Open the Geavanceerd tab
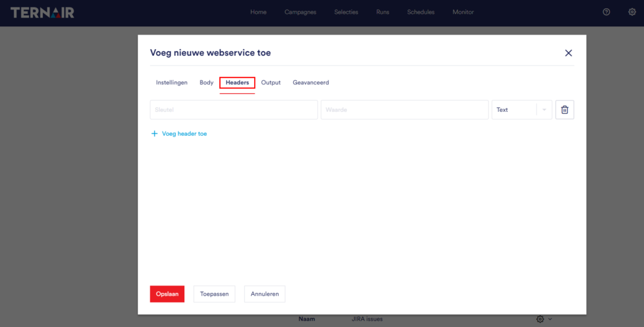This screenshot has width=644, height=327. (311, 82)
